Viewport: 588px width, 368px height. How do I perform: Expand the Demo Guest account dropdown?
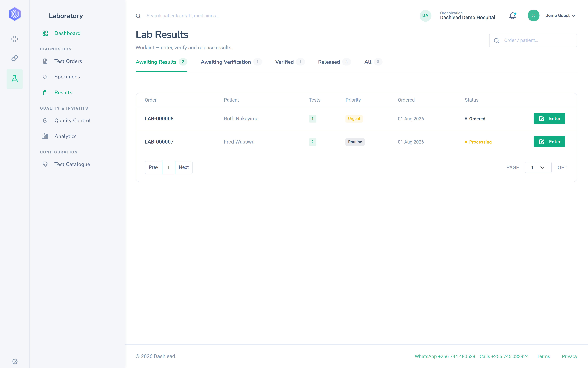click(560, 16)
